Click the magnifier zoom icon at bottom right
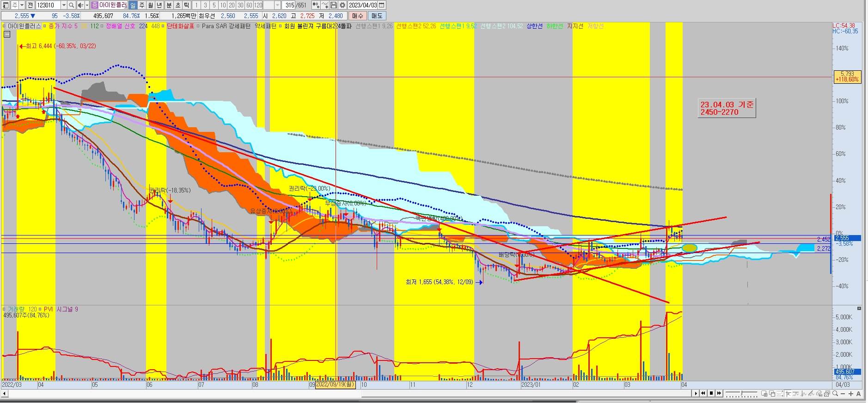Screen dimensions: 868x403 click(835, 393)
